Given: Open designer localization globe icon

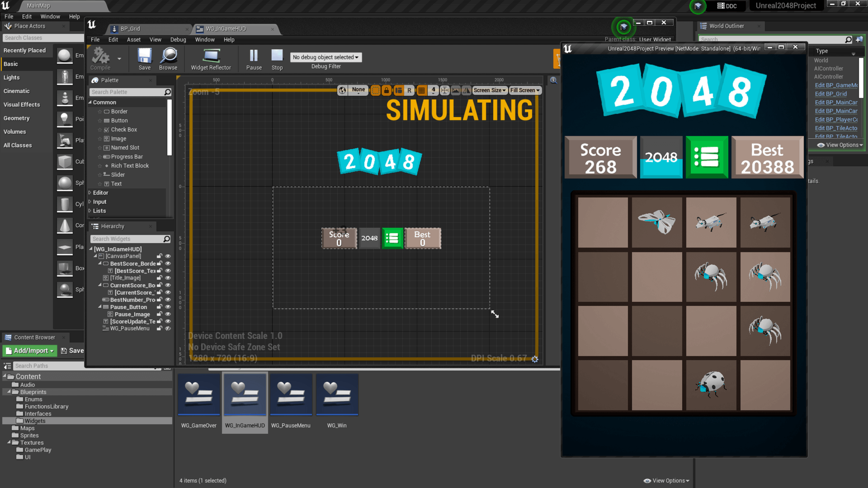Looking at the screenshot, I should click(x=342, y=90).
